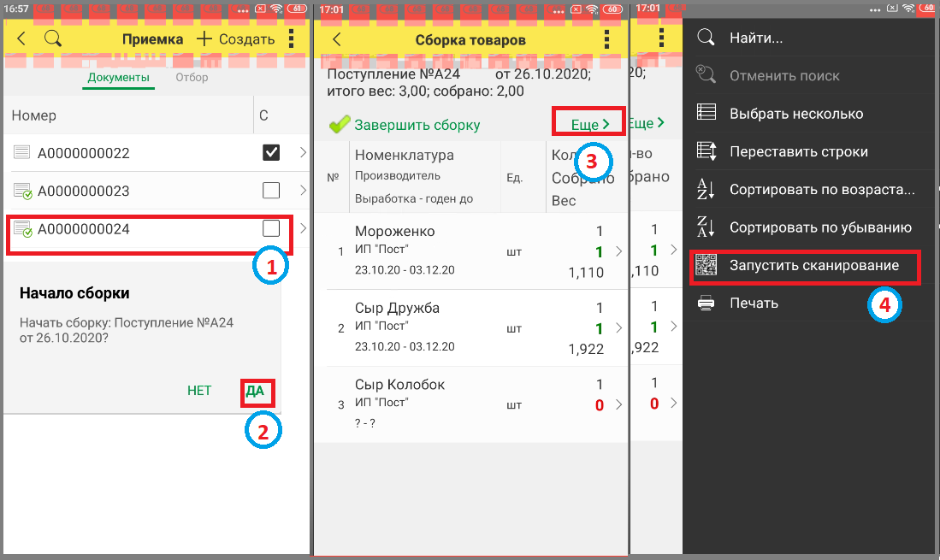Uncheck the checkbox for A0000000022
940x560 pixels.
pos(271,153)
